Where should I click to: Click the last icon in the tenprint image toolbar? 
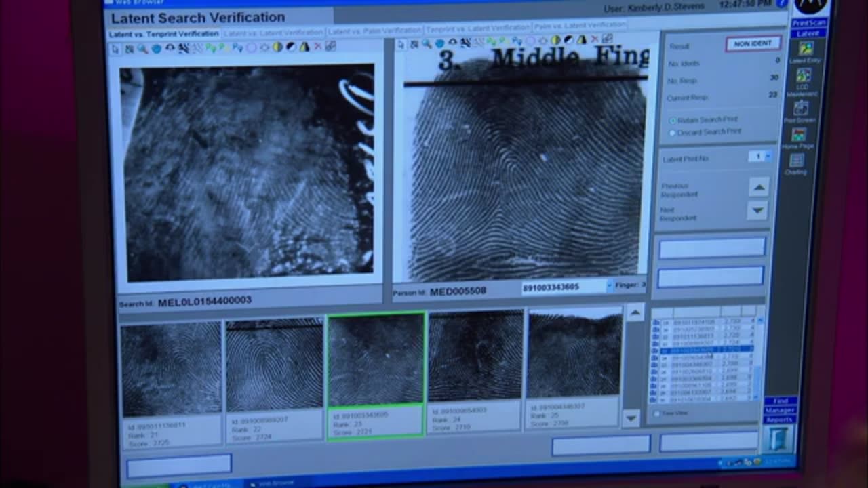[x=608, y=39]
